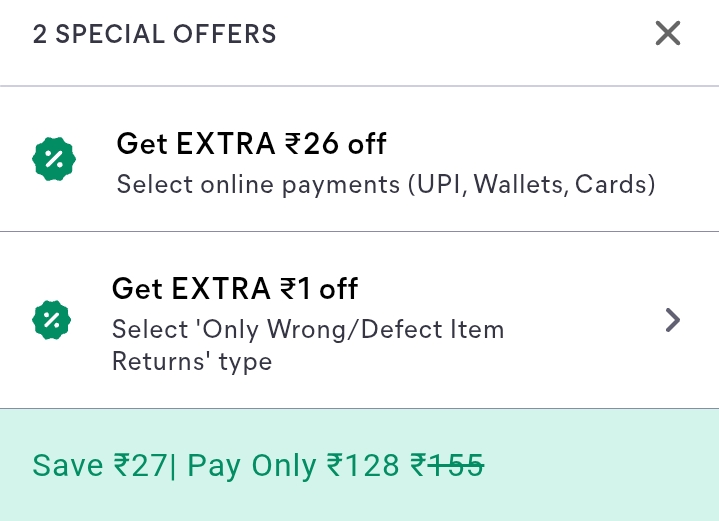Click the word 'UPI' in payments

441,185
